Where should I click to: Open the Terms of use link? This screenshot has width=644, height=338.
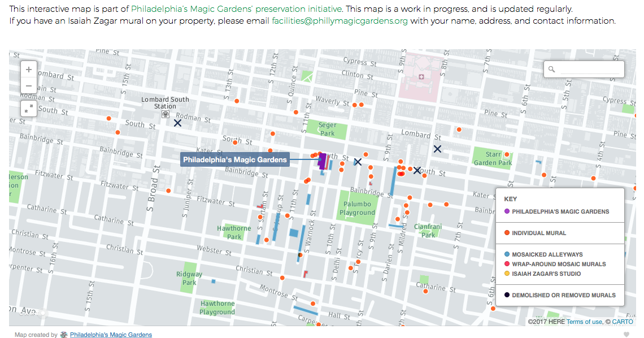(x=584, y=322)
